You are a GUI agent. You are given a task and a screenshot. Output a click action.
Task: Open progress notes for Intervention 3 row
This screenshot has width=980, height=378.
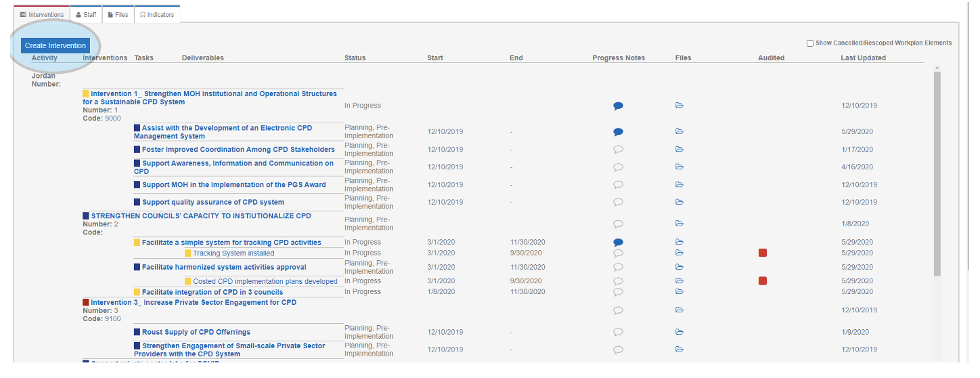click(x=618, y=311)
